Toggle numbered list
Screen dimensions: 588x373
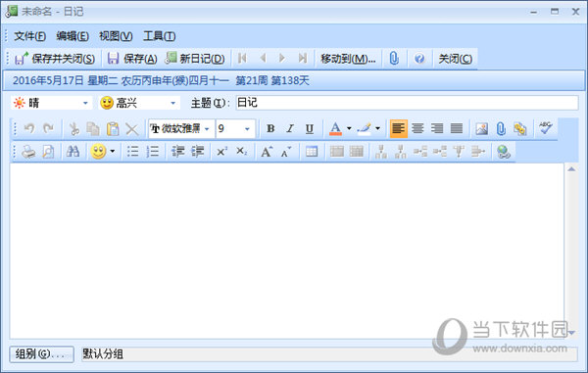[x=152, y=152]
